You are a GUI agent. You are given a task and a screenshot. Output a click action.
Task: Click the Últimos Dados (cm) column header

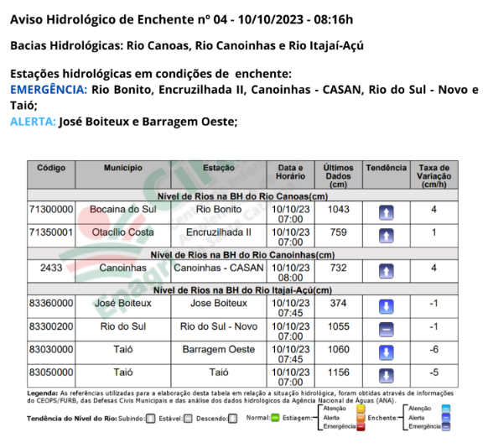[x=339, y=175]
